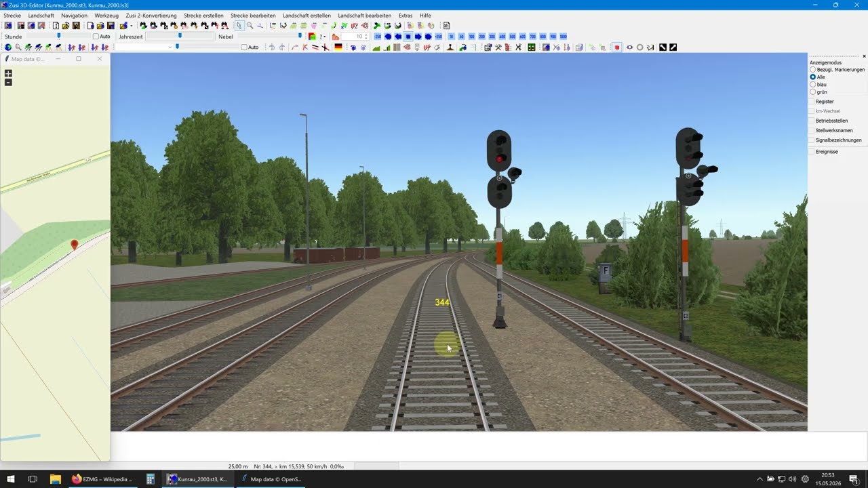Image resolution: width=868 pixels, height=488 pixels.
Task: Open the Windows Start menu
Action: [x=10, y=479]
